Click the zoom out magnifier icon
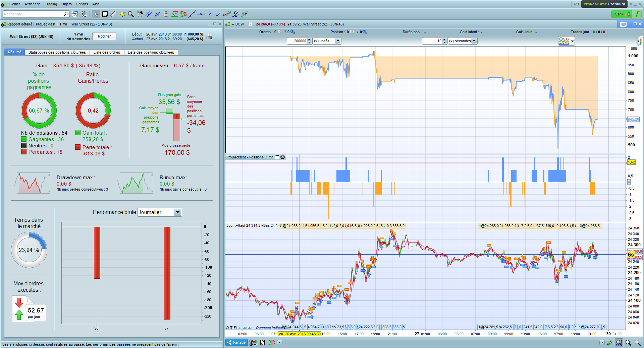Viewport: 644px width, 348px height. click(628, 343)
